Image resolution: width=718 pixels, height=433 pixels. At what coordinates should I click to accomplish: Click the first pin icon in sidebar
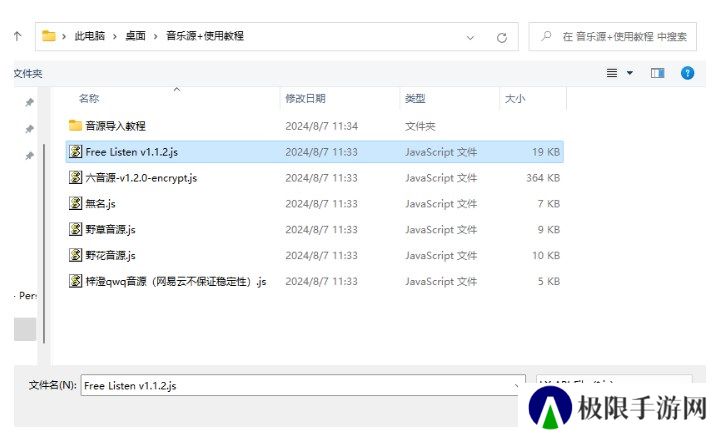pyautogui.click(x=29, y=102)
